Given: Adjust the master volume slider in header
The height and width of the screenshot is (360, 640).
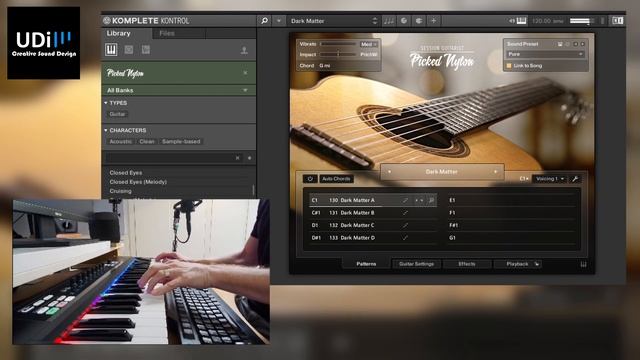Looking at the screenshot, I should click(582, 21).
